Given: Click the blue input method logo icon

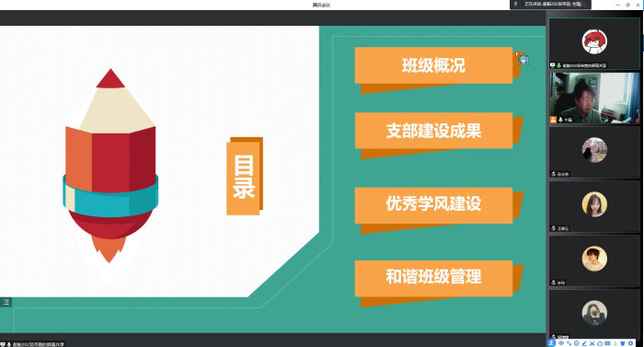Looking at the screenshot, I should [551, 343].
